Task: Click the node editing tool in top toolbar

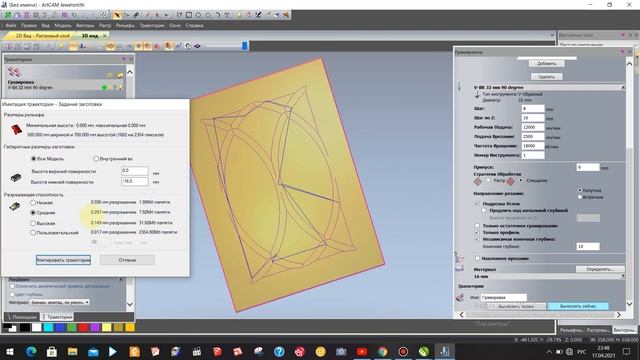Action: coord(127,15)
